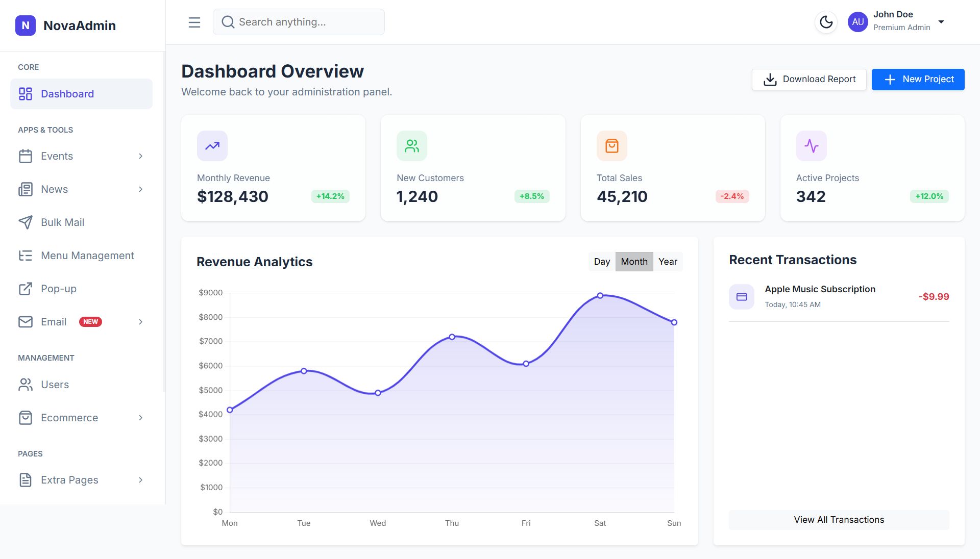Select the Year chart range

[x=668, y=262]
